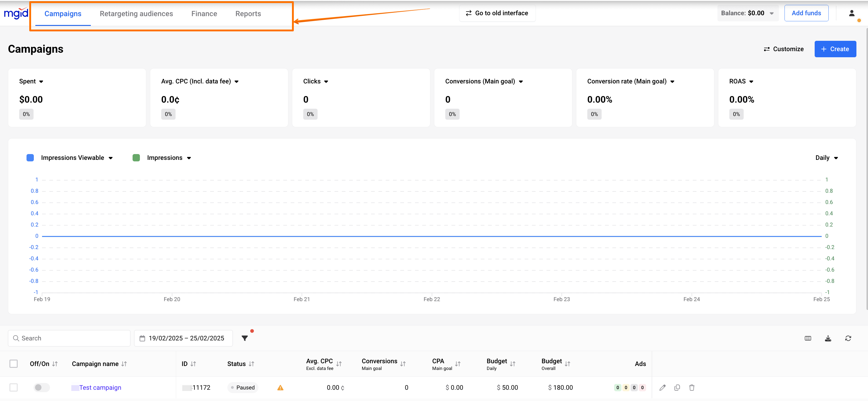Click the orange warning triangle icon
This screenshot has width=868, height=401.
point(280,388)
